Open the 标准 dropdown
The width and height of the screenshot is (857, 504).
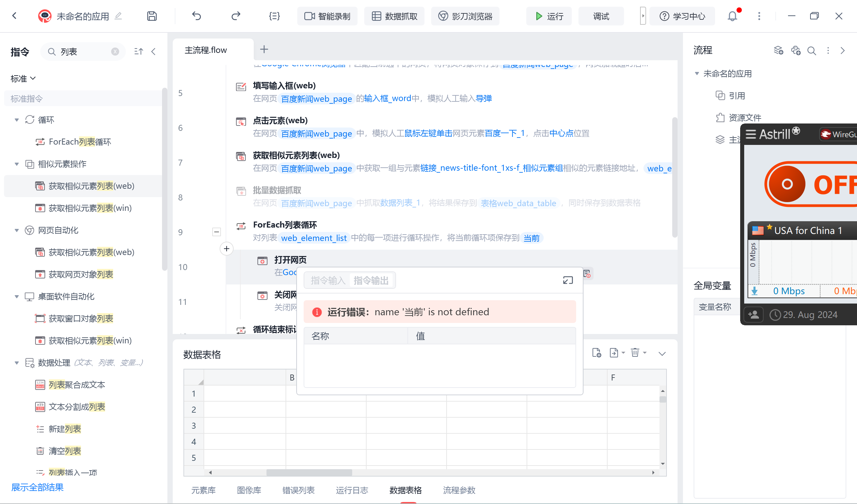pos(23,79)
